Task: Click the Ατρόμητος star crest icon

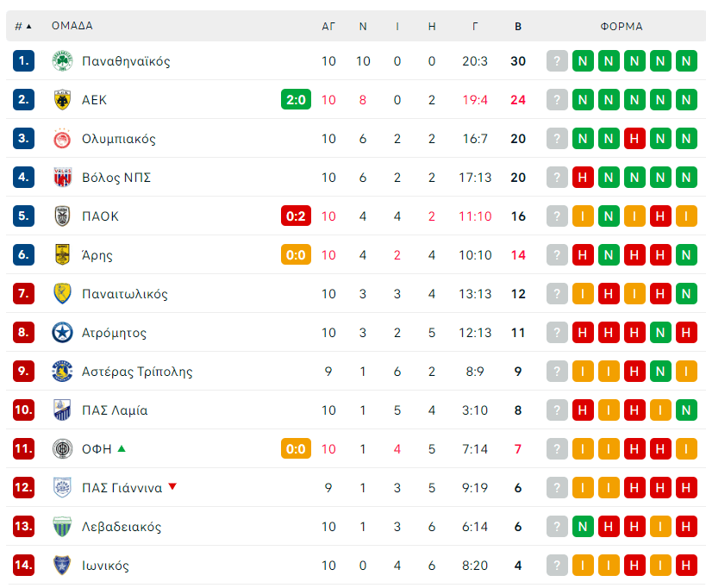Action: [x=62, y=333]
